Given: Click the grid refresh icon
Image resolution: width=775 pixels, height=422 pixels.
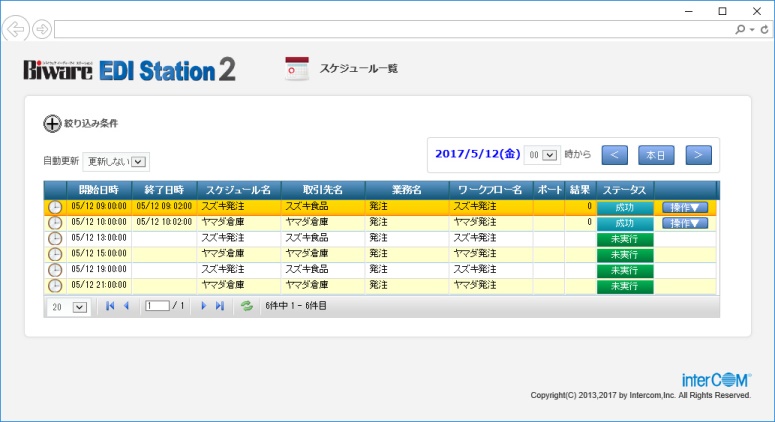Looking at the screenshot, I should pyautogui.click(x=246, y=306).
